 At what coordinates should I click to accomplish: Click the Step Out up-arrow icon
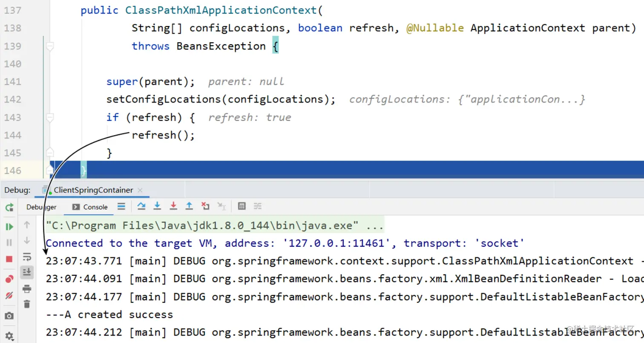(189, 207)
